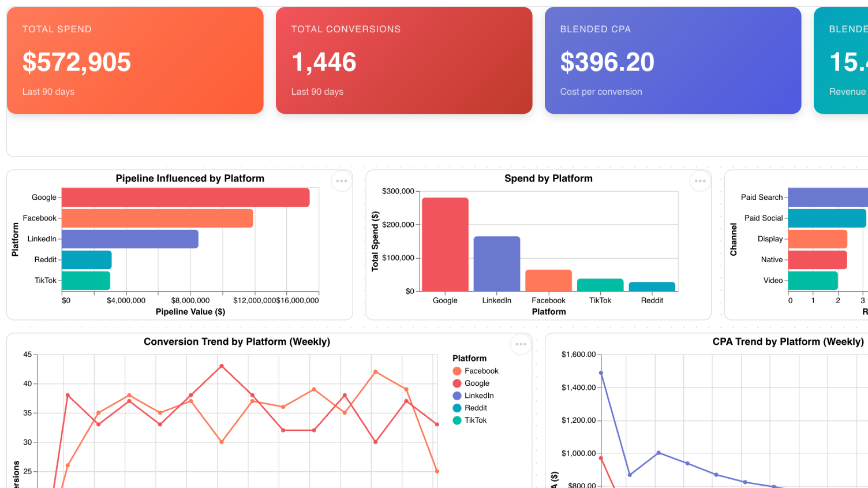Select the Reddit legend entry
The width and height of the screenshot is (868, 488).
[x=470, y=408]
